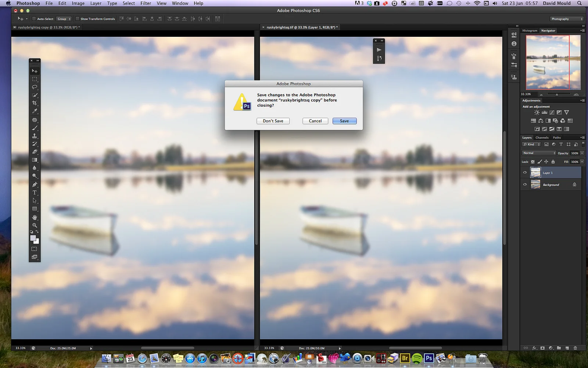Click the Navigator zoom slider
The image size is (588, 368).
tap(557, 95)
